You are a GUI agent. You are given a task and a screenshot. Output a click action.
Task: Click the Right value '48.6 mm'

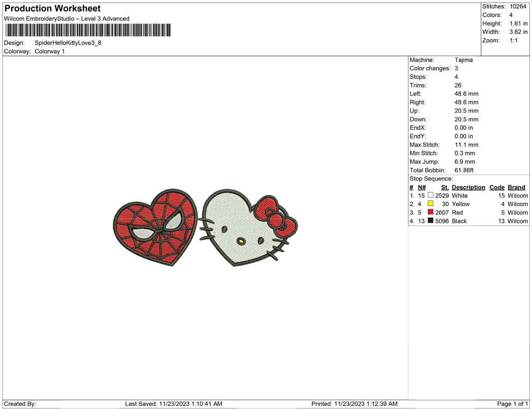click(466, 103)
